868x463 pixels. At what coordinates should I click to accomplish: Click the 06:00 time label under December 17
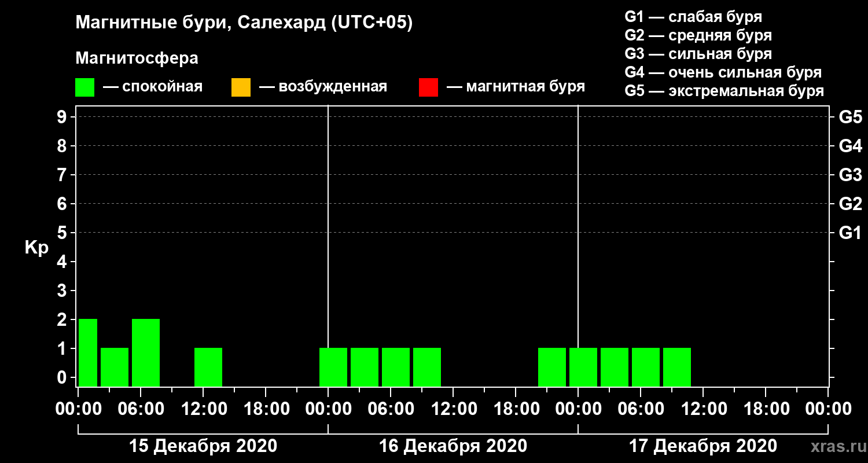coord(641,409)
